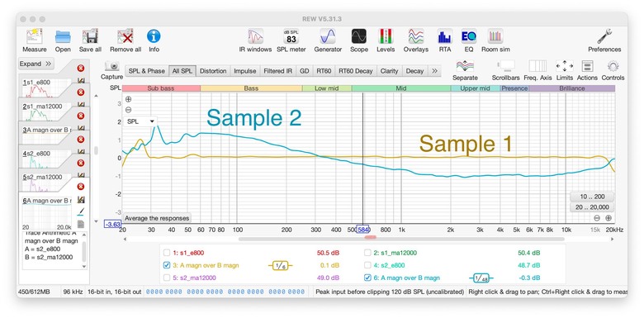
Task: Set range with 10 .. 200 button
Action: (592, 197)
